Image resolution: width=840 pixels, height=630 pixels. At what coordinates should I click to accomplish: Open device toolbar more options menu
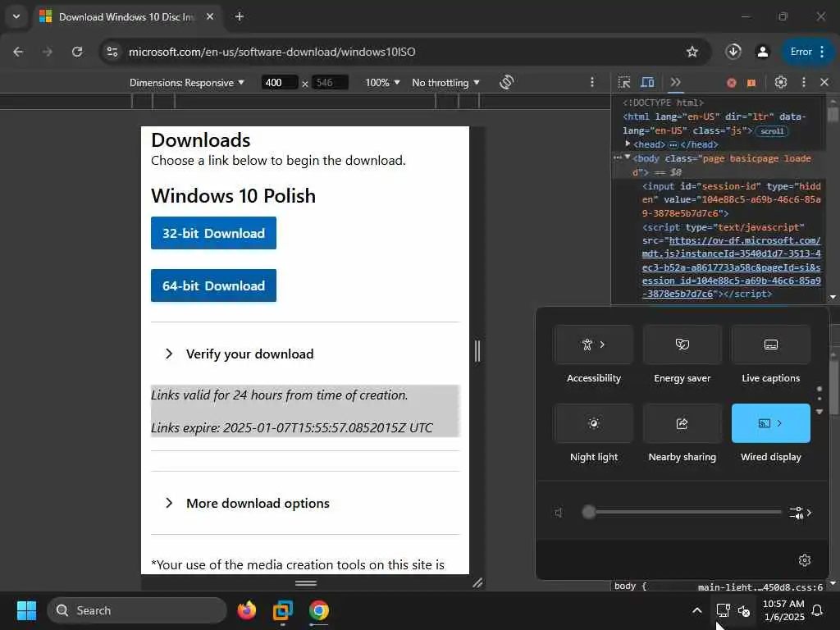pyautogui.click(x=592, y=82)
